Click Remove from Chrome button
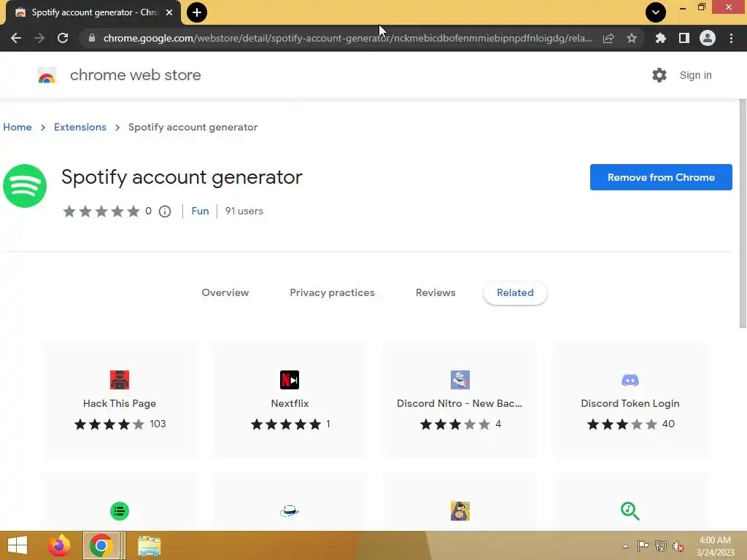Viewport: 747px width, 560px height. (661, 177)
